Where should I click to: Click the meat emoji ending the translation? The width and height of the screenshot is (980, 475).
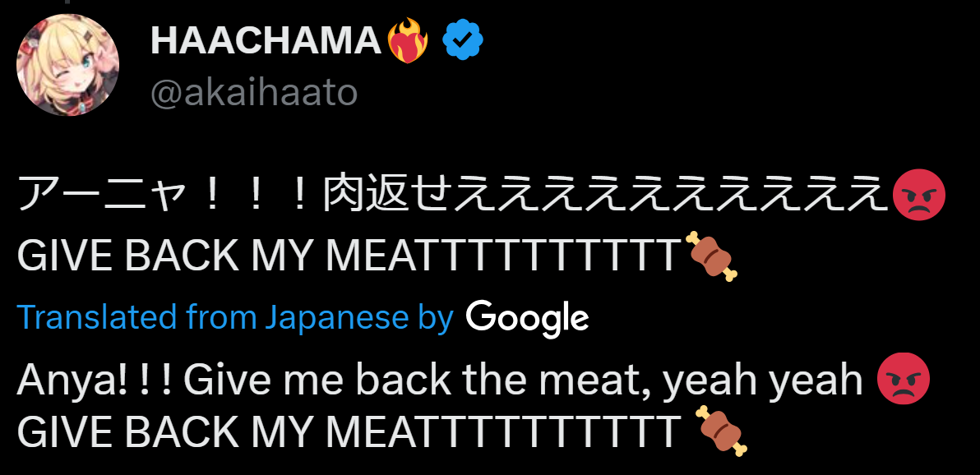point(721,431)
